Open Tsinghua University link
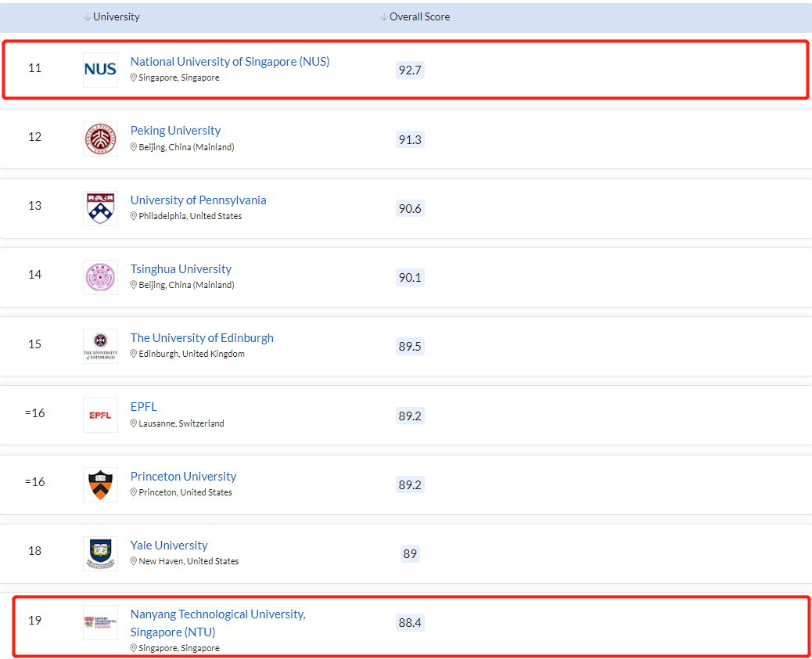812x659 pixels. (181, 269)
